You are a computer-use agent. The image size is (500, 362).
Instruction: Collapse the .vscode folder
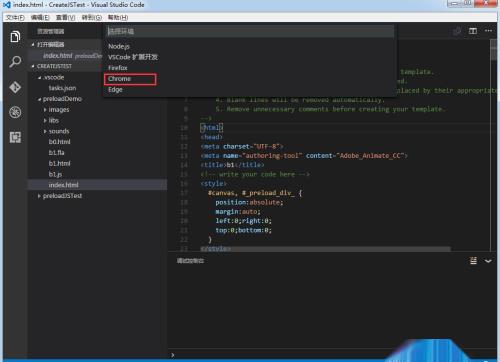(x=40, y=77)
